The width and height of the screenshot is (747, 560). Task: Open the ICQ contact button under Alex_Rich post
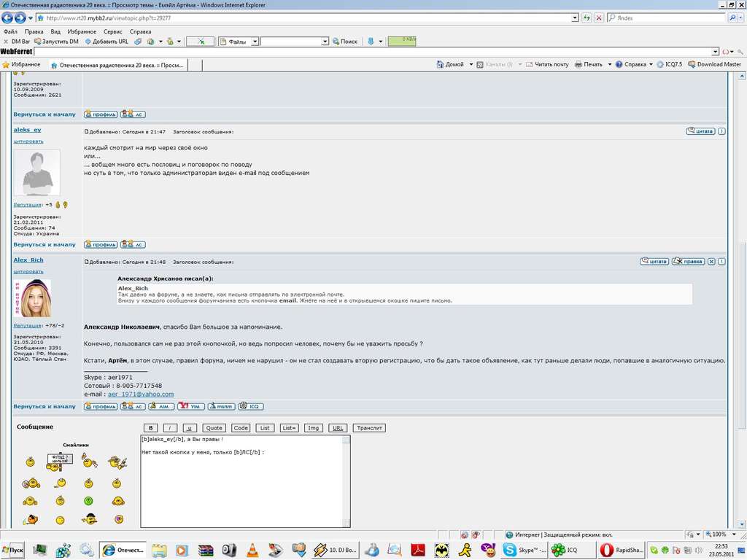click(251, 406)
